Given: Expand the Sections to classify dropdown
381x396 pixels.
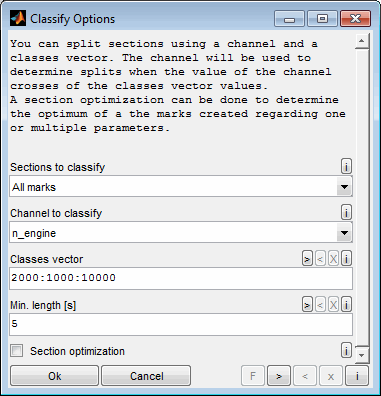Looking at the screenshot, I should point(344,187).
